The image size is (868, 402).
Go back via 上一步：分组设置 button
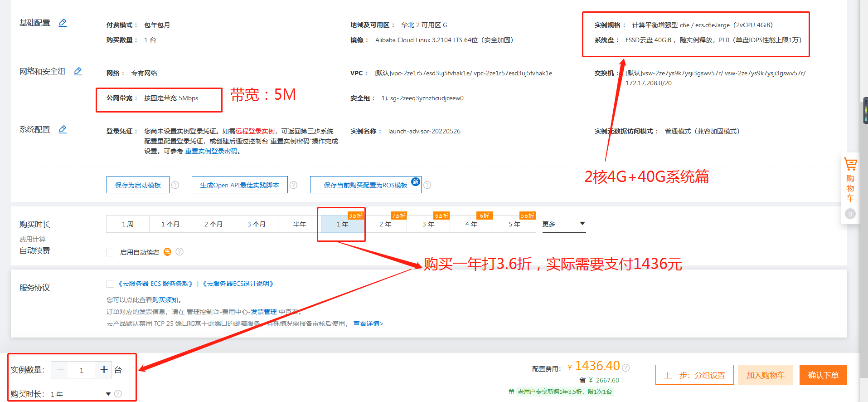click(x=694, y=375)
